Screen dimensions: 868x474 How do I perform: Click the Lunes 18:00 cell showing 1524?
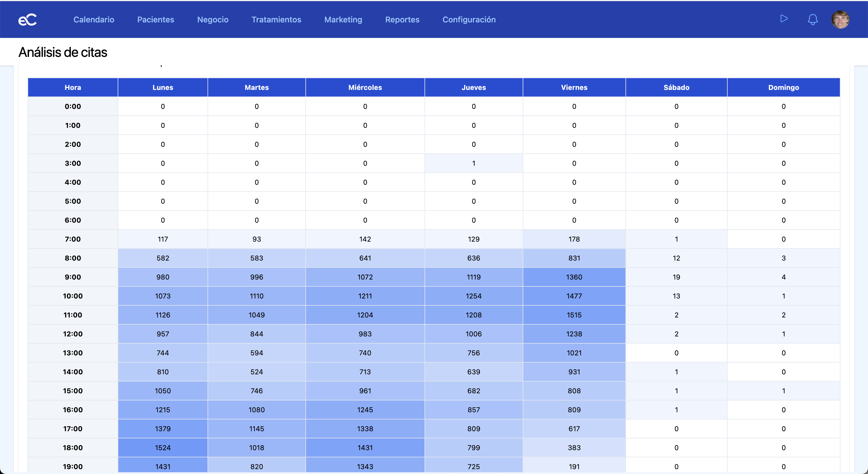pos(163,448)
